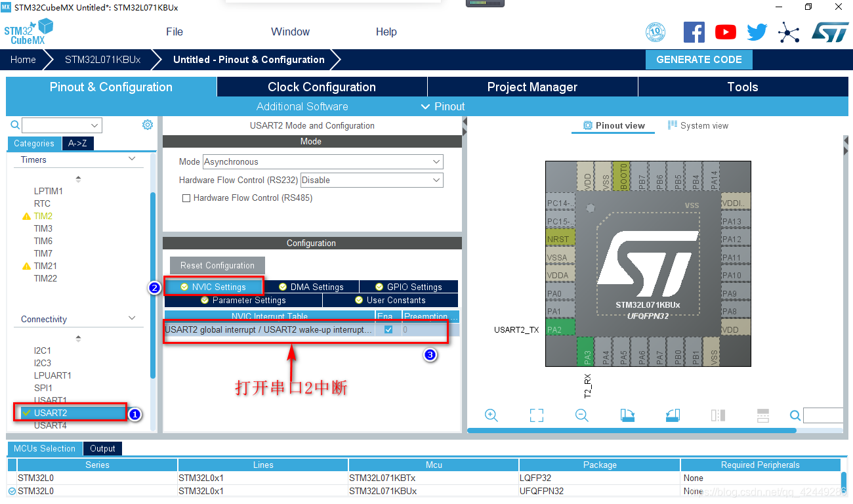Zoom in on the pinout view
This screenshot has height=504, width=853.
[491, 415]
